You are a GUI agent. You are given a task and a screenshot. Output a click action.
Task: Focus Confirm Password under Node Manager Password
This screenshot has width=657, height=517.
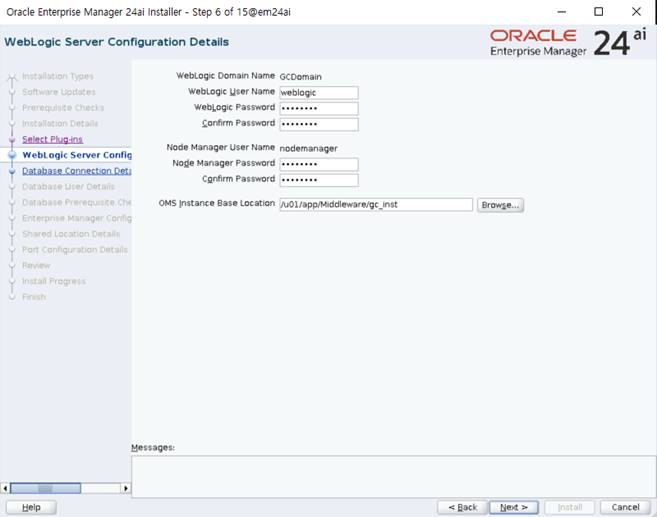click(x=319, y=180)
